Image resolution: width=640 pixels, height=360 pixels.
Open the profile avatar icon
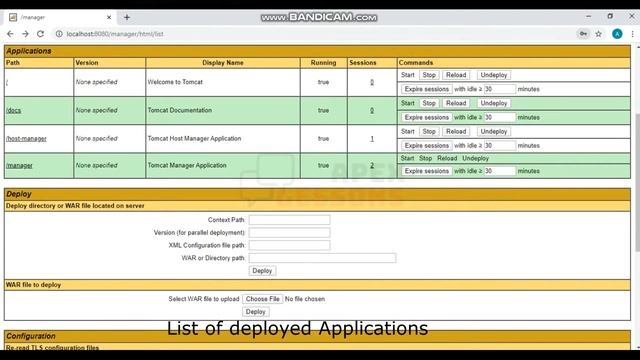pyautogui.click(x=617, y=34)
